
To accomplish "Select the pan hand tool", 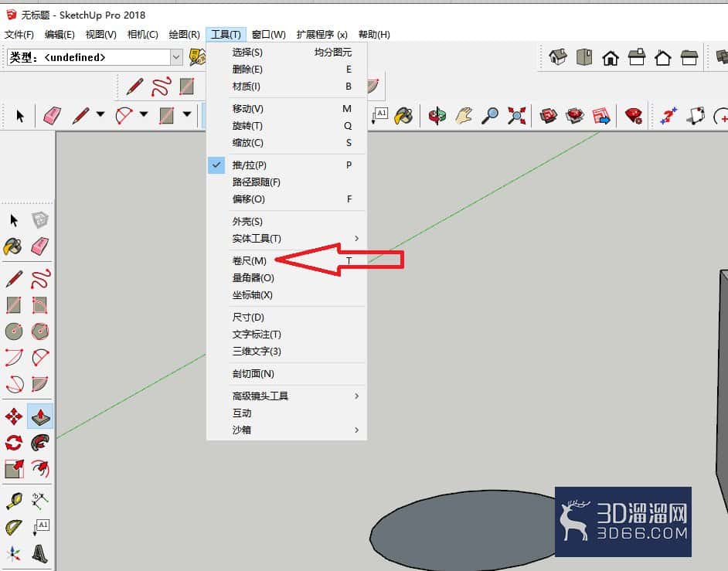I will tap(464, 116).
